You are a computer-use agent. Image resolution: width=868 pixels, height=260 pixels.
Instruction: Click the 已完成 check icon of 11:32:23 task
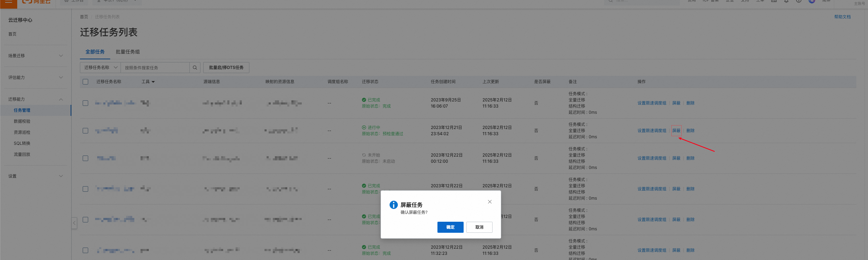364,247
